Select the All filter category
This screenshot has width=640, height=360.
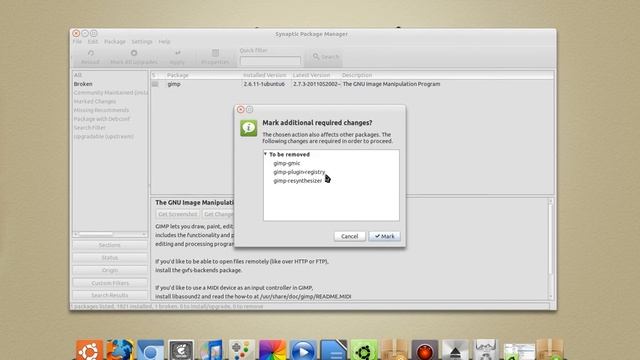click(78, 75)
